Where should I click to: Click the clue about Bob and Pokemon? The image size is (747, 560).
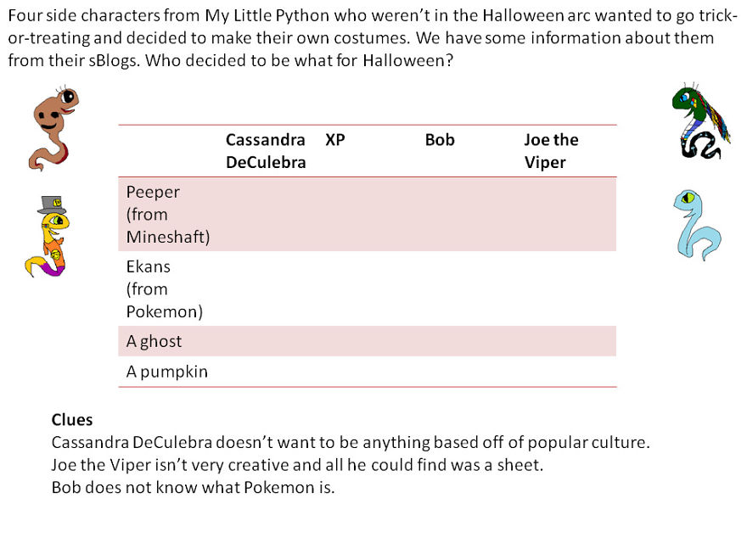tap(193, 488)
